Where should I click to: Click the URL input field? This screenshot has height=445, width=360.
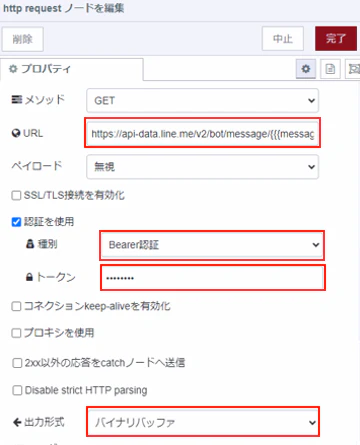pos(202,133)
